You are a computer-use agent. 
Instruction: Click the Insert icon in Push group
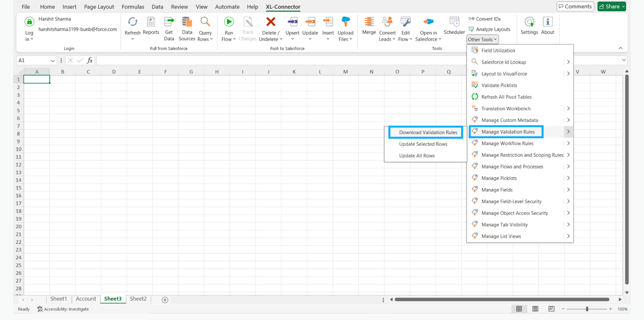tap(328, 22)
